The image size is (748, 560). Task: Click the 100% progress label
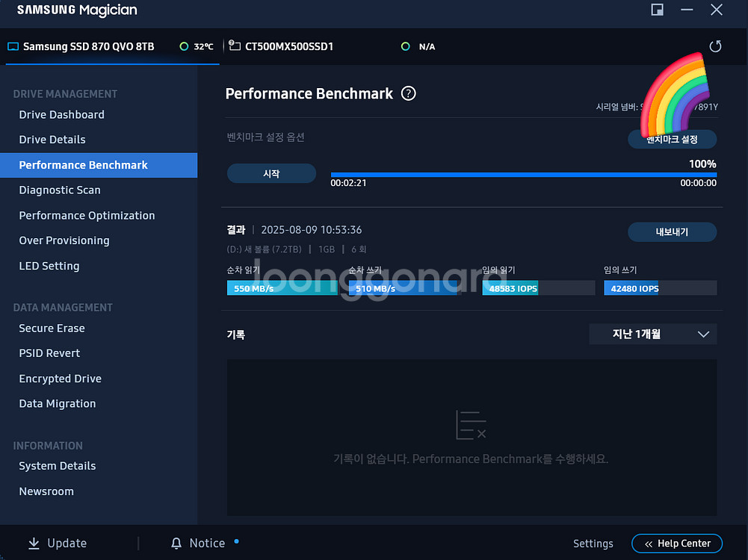702,164
